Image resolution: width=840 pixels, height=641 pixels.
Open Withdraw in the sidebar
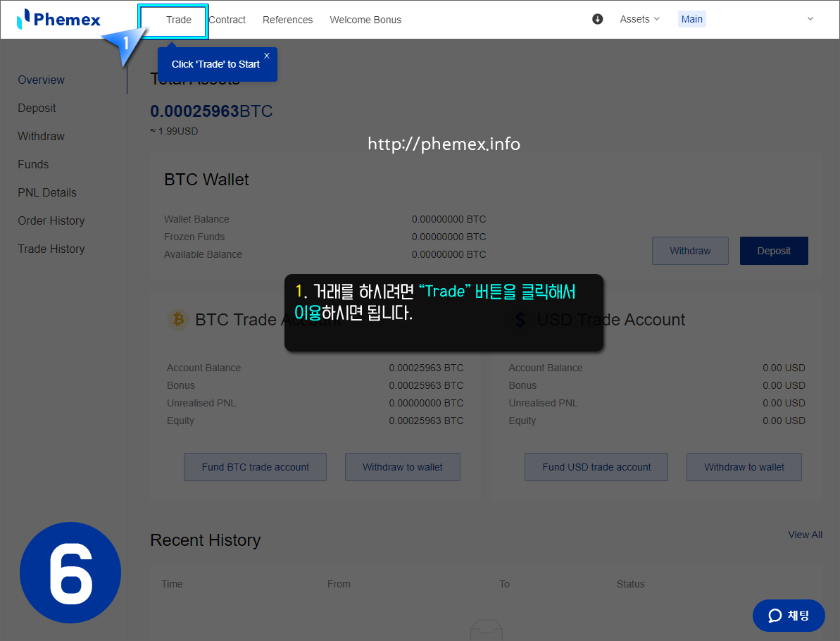coord(42,136)
